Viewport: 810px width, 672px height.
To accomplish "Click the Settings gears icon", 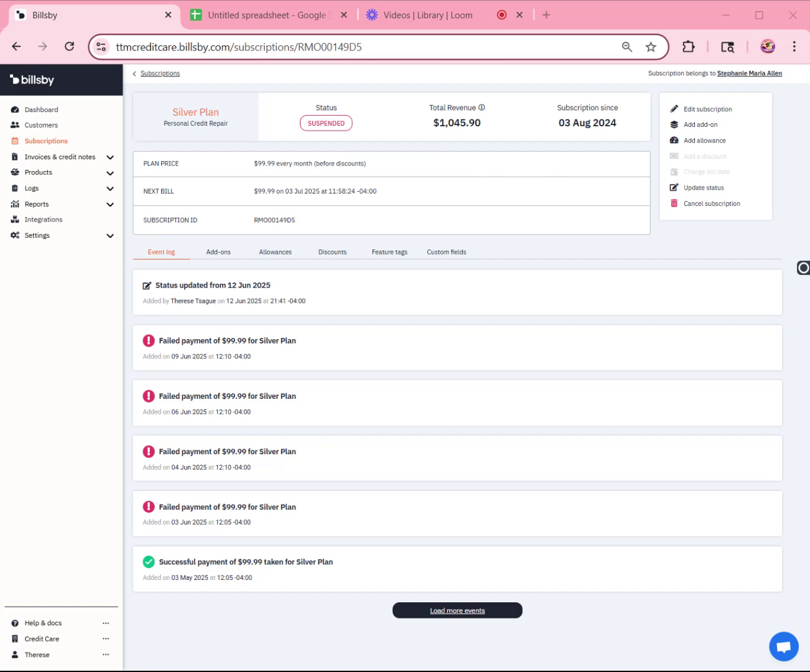I will click(x=15, y=235).
